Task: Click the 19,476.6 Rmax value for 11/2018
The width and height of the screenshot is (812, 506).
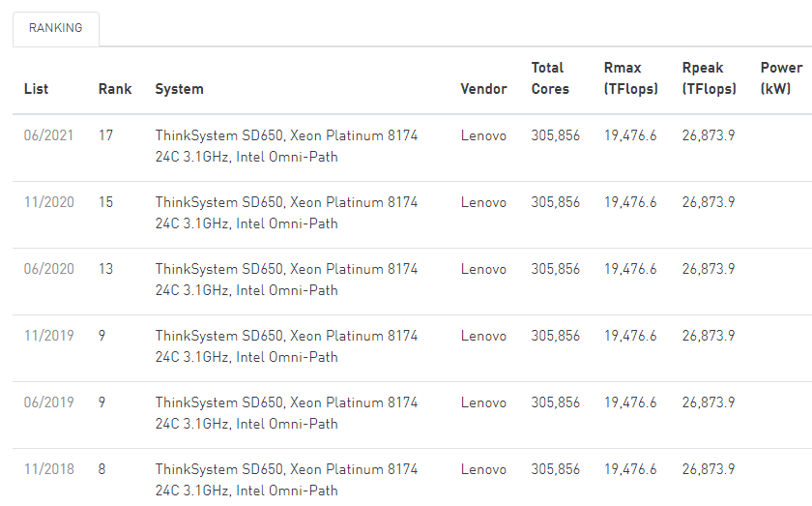Action: click(630, 469)
